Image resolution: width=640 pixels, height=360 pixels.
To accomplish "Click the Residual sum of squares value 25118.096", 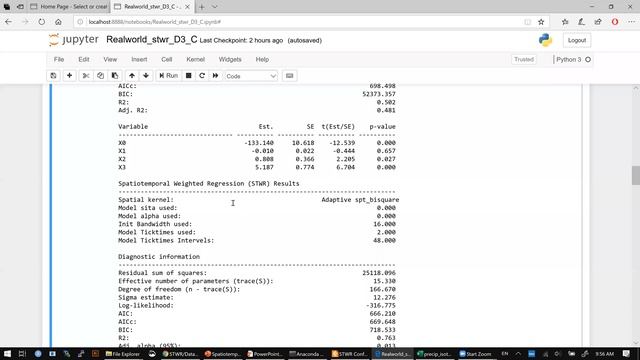I will pos(379,273).
